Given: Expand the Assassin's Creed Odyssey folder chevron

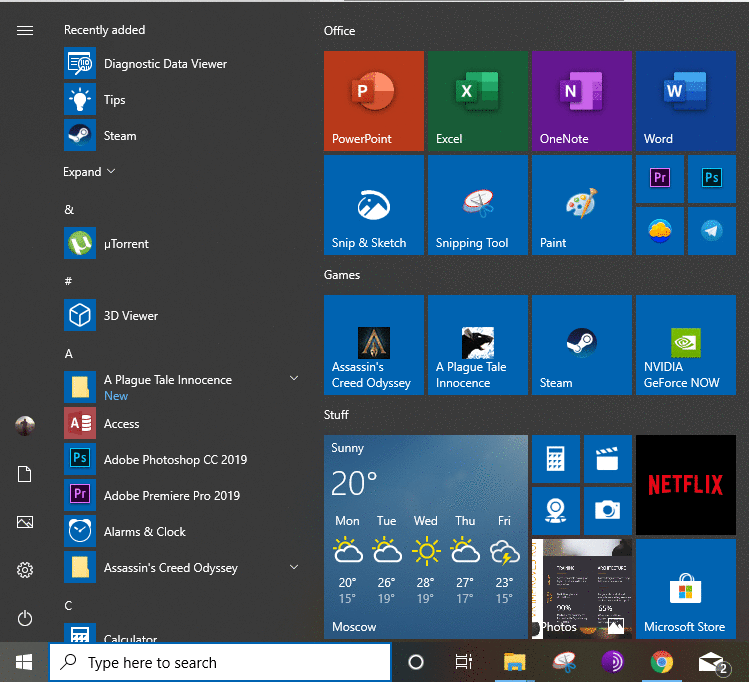Looking at the screenshot, I should (x=294, y=567).
